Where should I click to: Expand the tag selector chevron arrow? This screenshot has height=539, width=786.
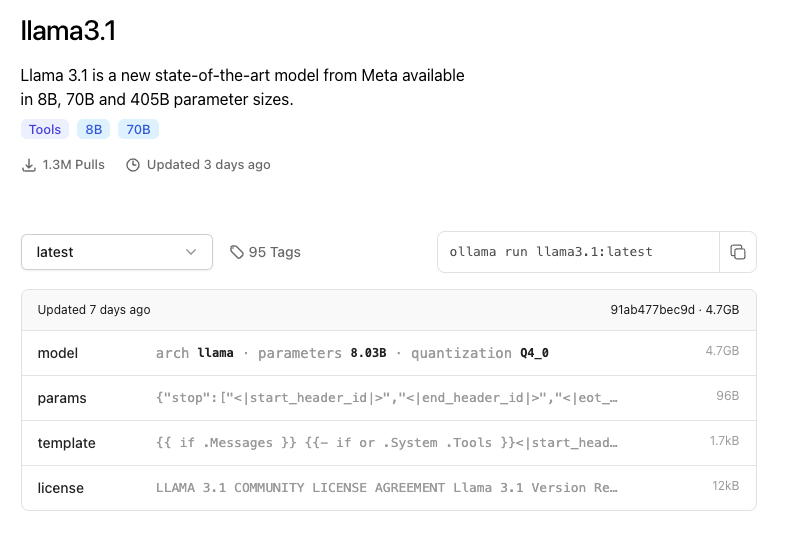coord(191,252)
